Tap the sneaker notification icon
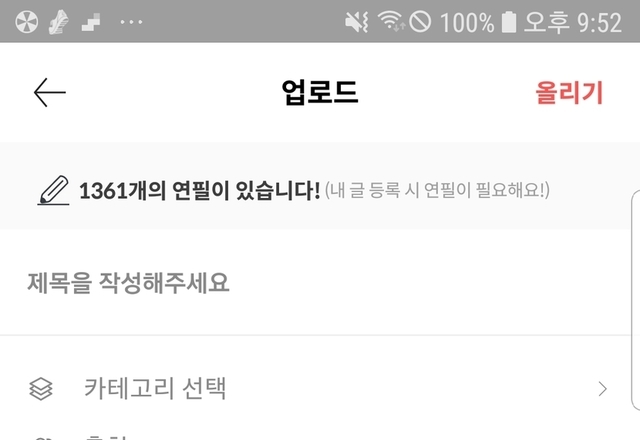Image resolution: width=640 pixels, height=440 pixels. pos(58,22)
